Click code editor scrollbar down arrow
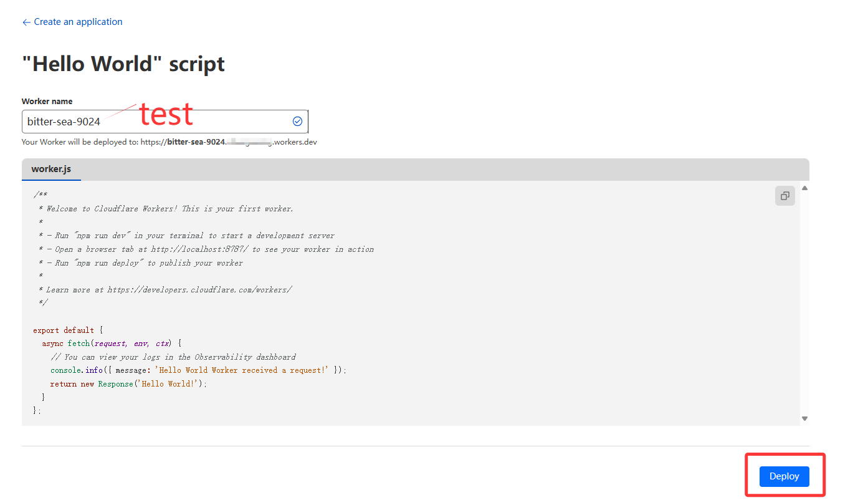 click(804, 419)
